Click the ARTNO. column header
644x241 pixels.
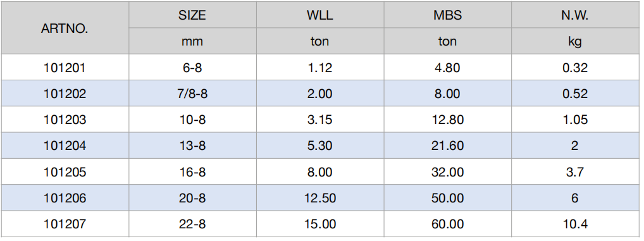pyautogui.click(x=65, y=28)
